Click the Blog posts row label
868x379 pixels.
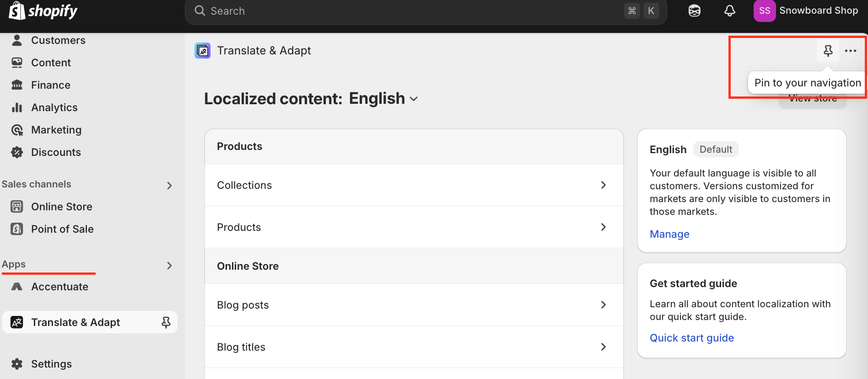pos(243,305)
